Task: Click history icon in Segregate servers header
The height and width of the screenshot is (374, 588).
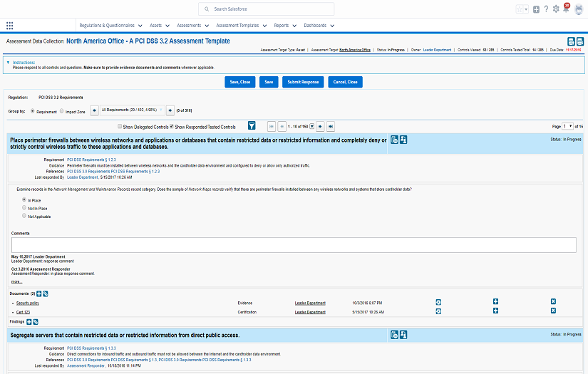Action: pyautogui.click(x=394, y=335)
